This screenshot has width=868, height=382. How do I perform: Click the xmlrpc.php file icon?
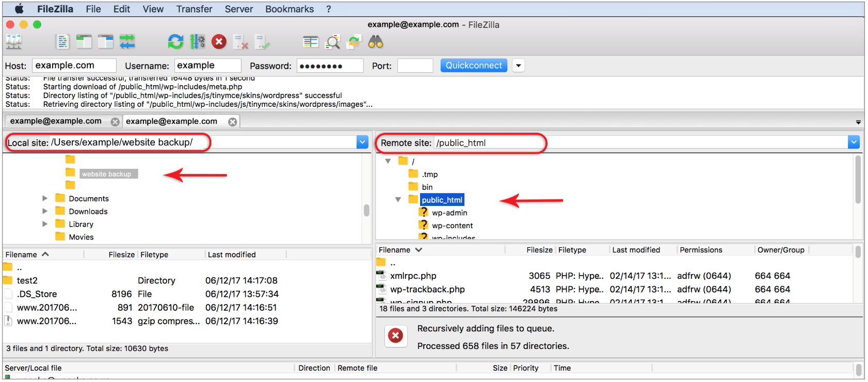pos(381,276)
